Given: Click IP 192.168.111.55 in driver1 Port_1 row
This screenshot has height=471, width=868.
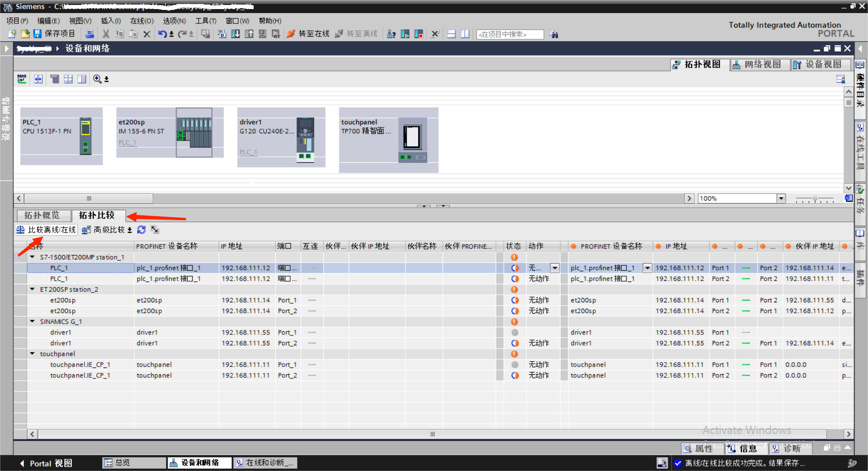Looking at the screenshot, I should pos(245,332).
